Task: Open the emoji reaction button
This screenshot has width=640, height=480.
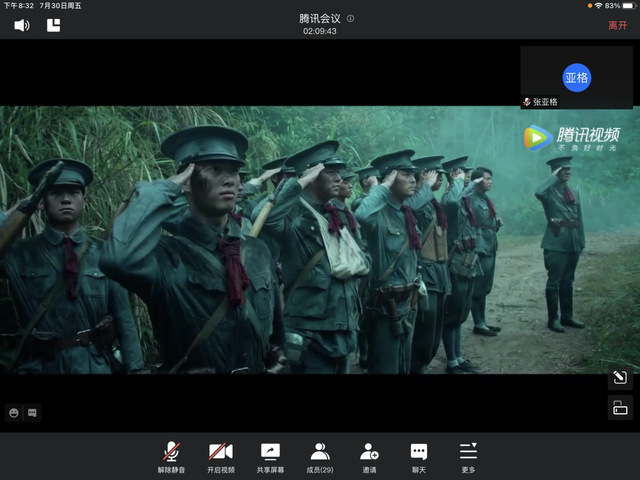Action: (x=14, y=413)
